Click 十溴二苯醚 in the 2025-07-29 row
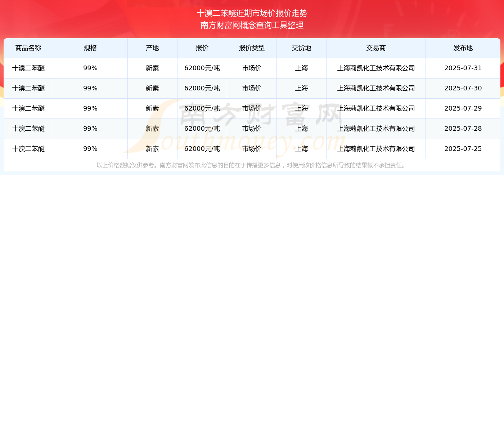 pyautogui.click(x=28, y=108)
